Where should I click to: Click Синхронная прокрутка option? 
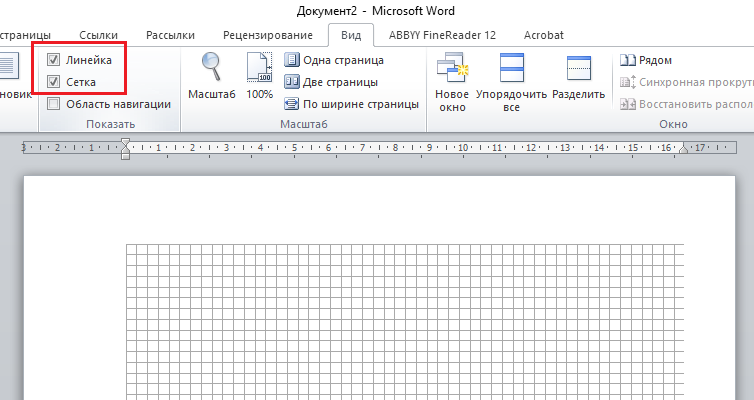(687, 82)
